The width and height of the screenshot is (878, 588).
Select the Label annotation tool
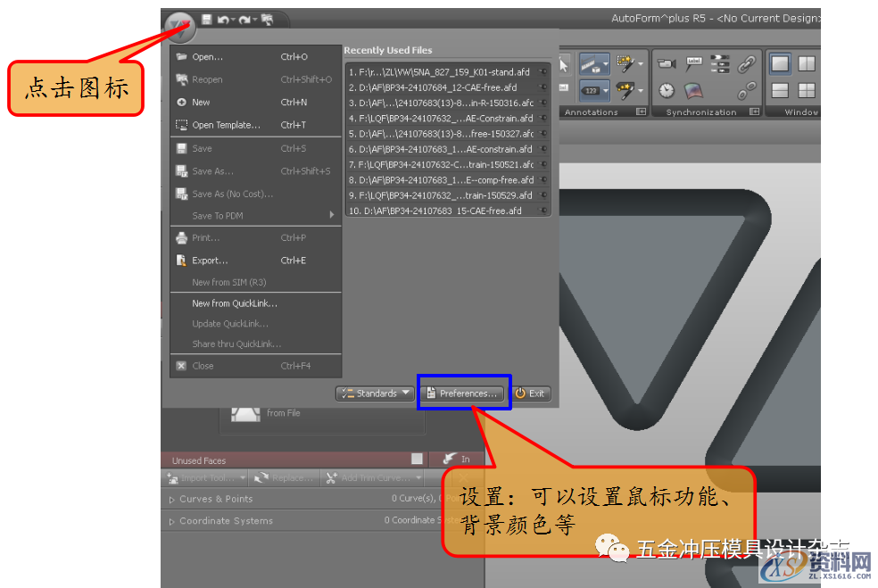(x=693, y=61)
